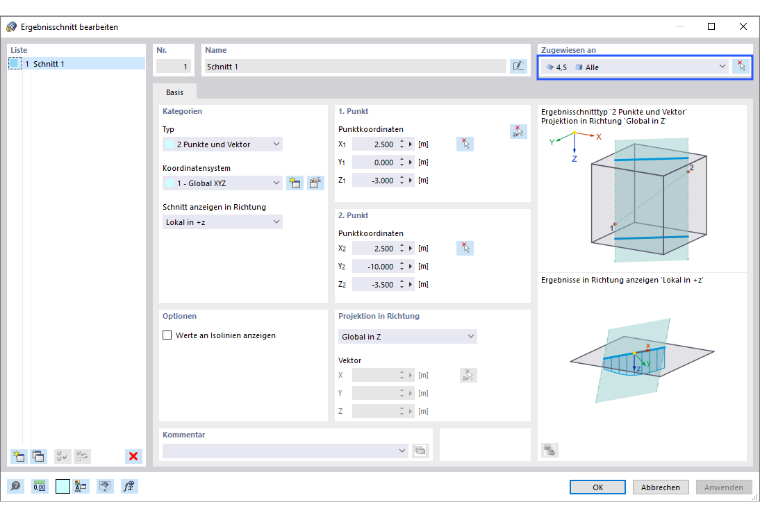Click select all list items icon

tap(62, 456)
